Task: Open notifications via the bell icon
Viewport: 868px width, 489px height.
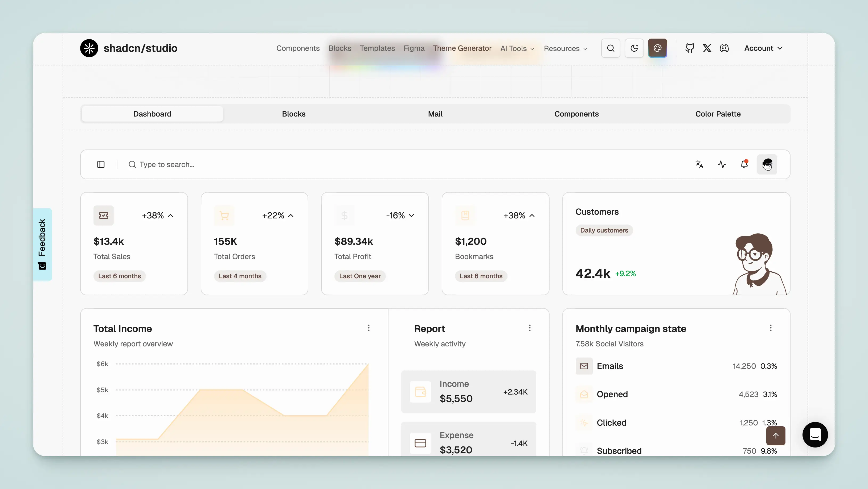Action: pyautogui.click(x=744, y=164)
